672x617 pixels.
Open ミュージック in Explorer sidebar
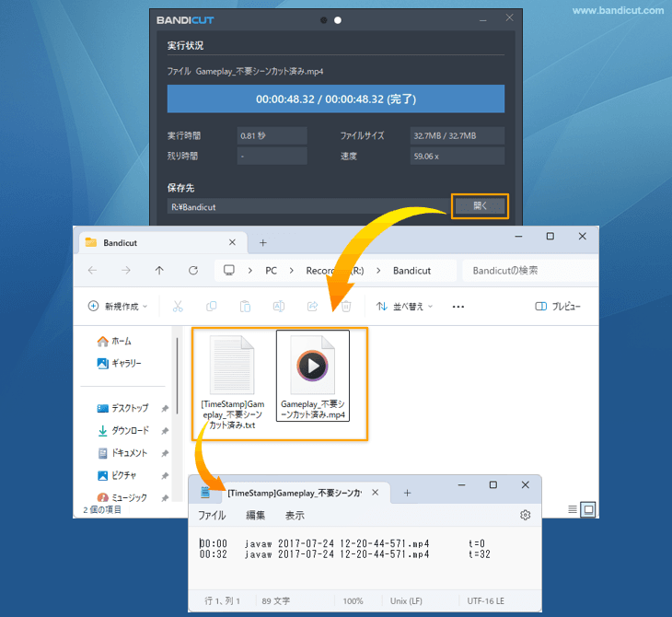(x=122, y=497)
